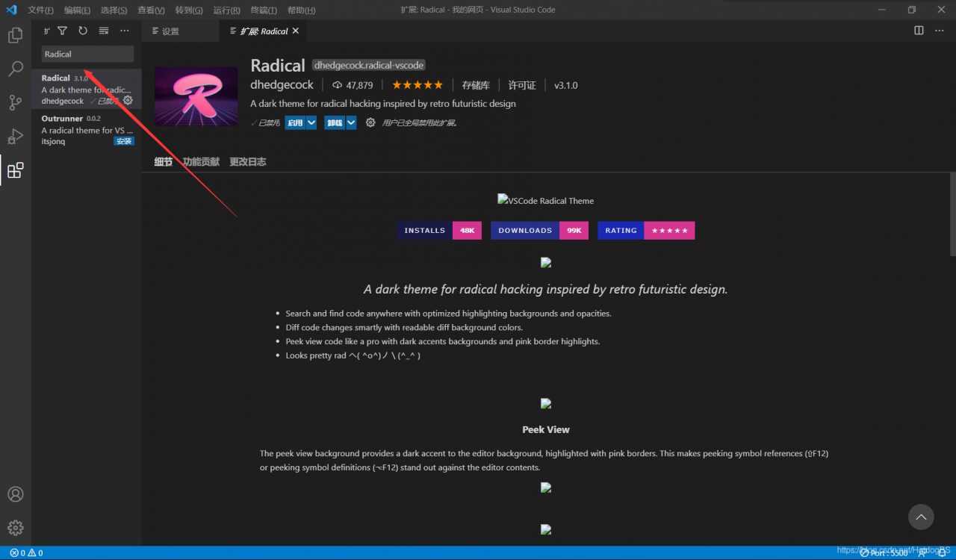Screen dimensions: 956x560
Task: Click the five-star rating in extension header
Action: (418, 85)
